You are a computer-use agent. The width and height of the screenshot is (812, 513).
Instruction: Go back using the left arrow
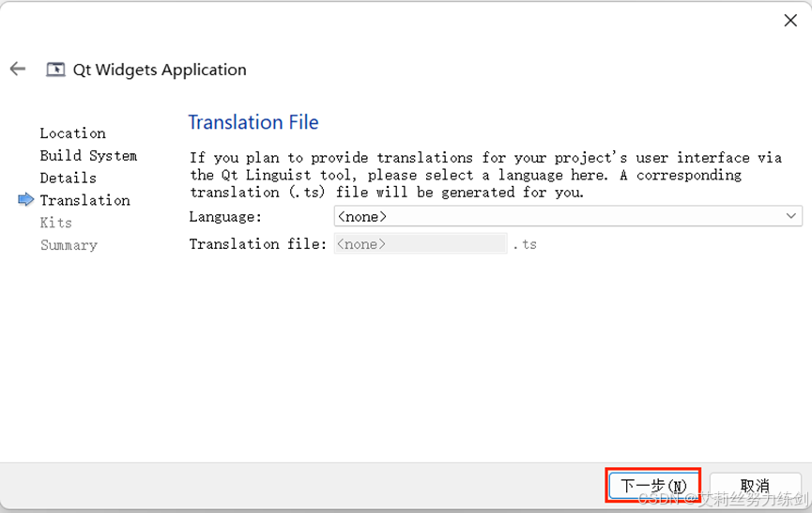pos(18,69)
